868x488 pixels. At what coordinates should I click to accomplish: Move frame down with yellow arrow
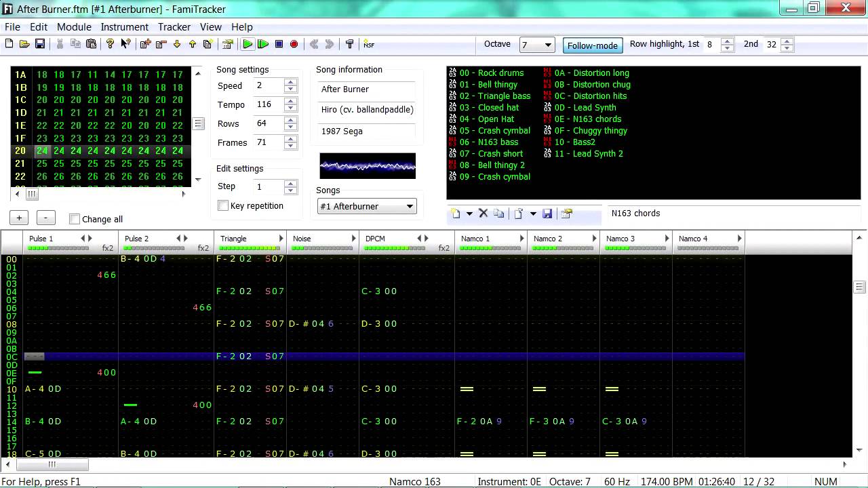(177, 44)
